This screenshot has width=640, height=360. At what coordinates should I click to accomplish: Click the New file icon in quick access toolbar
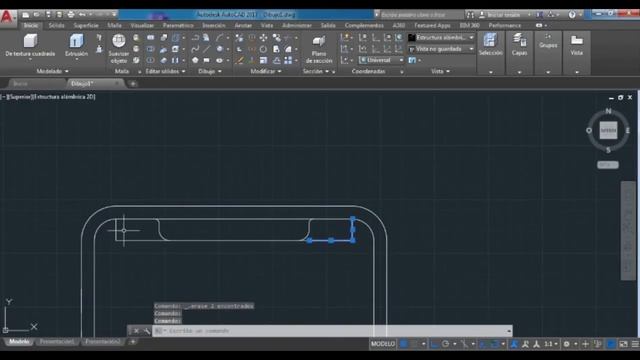coord(26,15)
